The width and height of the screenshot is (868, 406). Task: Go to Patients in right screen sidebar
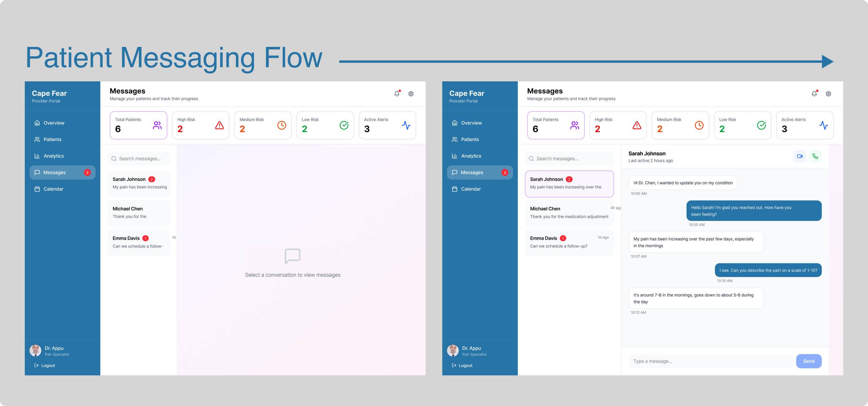point(470,139)
